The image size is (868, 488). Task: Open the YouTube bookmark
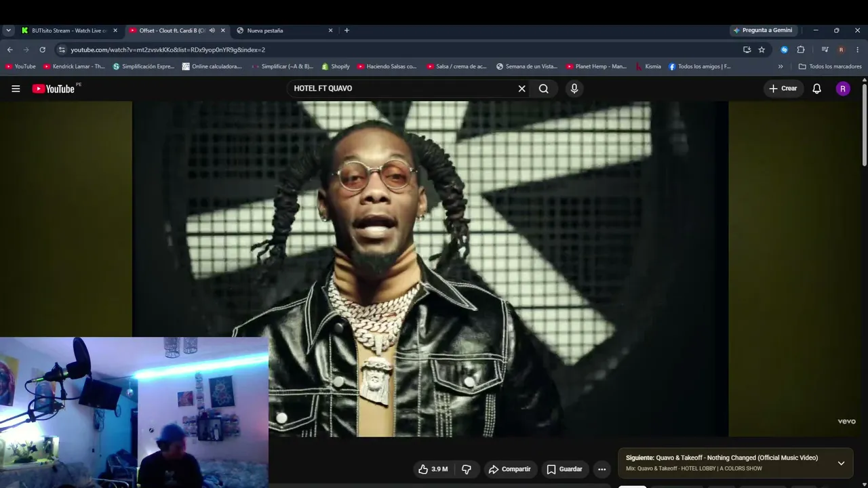20,66
